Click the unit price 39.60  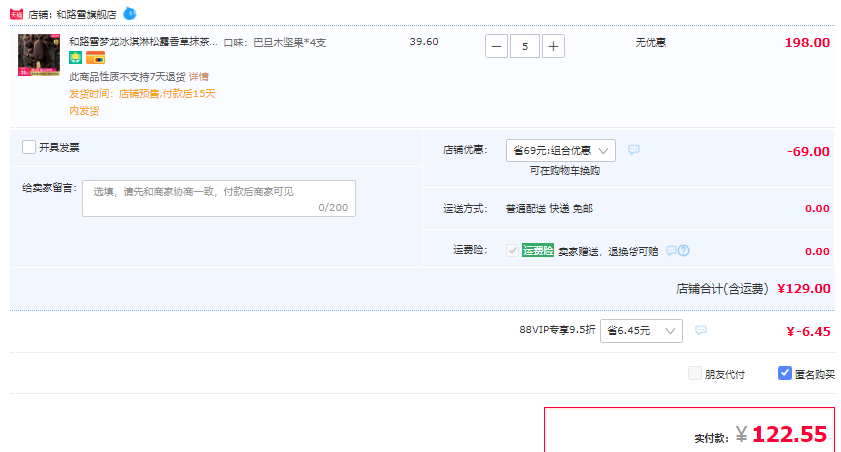[424, 42]
